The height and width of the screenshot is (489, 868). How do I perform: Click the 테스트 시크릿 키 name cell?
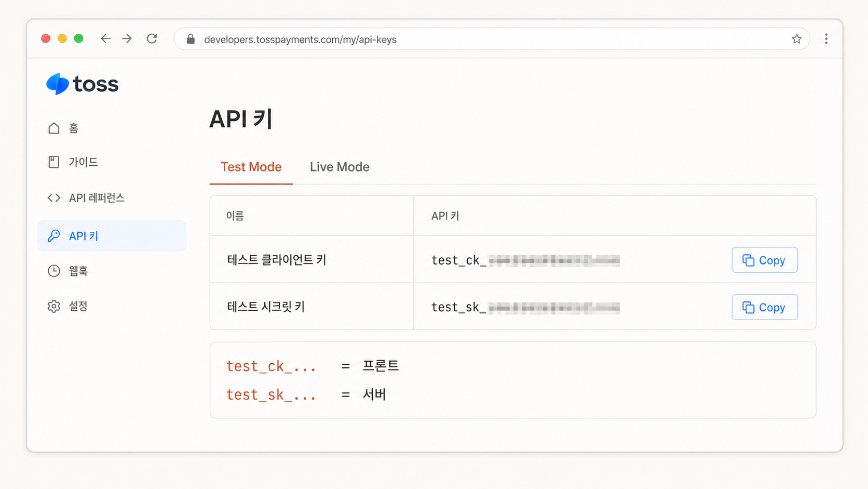tap(311, 306)
